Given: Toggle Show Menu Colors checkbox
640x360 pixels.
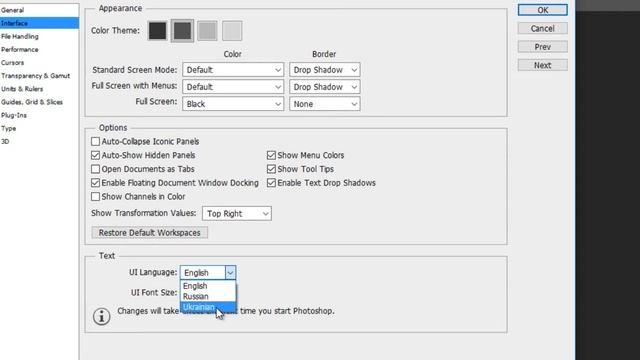Looking at the screenshot, I should pos(271,156).
